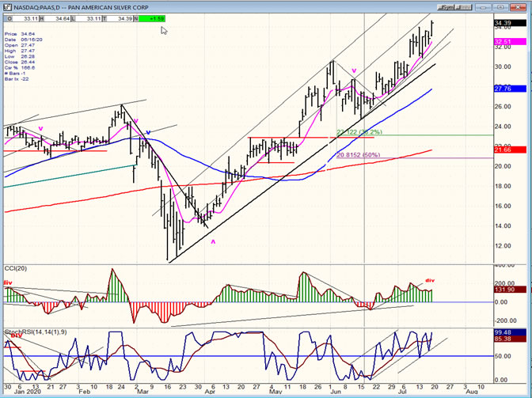This screenshot has width=532, height=398.
Task: Click the Sym link button in title bar
Action: tap(446, 7)
